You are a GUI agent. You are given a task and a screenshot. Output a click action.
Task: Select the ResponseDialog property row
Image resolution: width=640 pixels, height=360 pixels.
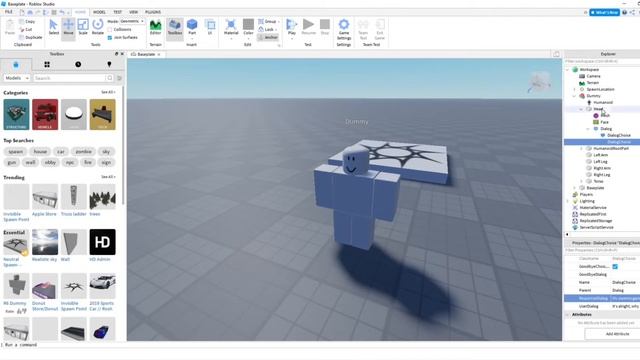[x=602, y=298]
